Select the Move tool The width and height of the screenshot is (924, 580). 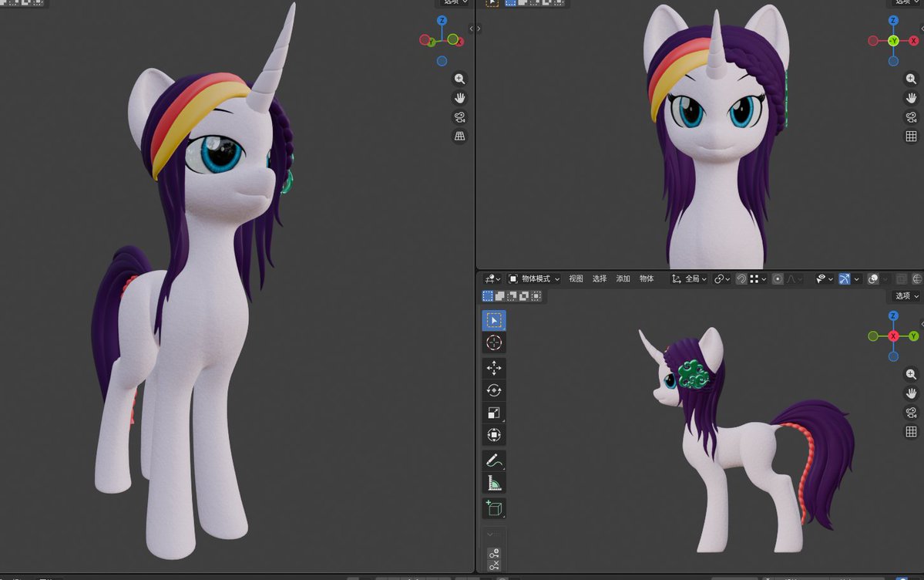[494, 368]
